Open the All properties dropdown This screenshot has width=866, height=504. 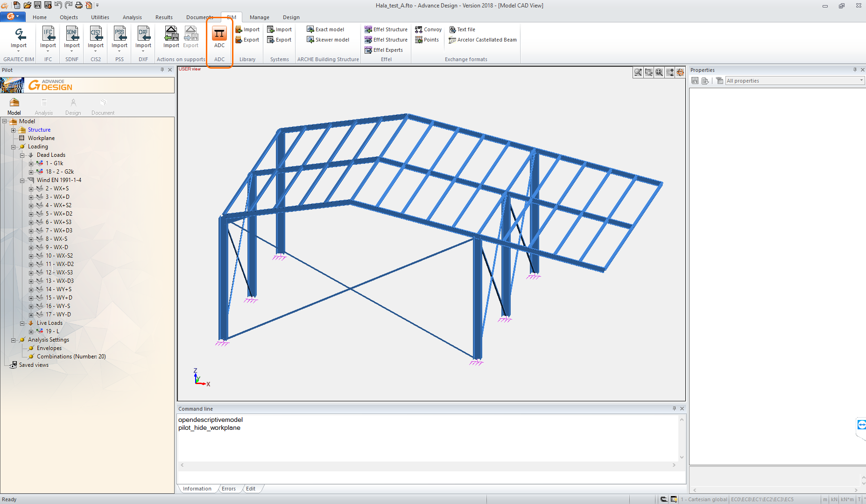pyautogui.click(x=861, y=81)
